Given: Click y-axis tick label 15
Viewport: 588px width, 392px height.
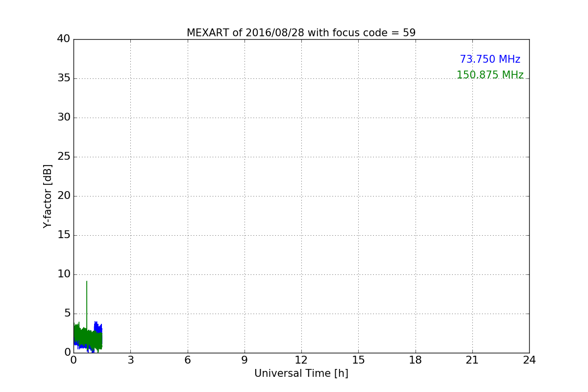Looking at the screenshot, I should 64,235.
